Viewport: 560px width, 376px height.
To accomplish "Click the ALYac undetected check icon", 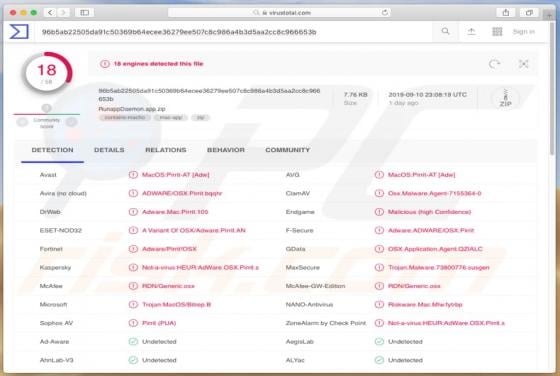I will coord(379,360).
